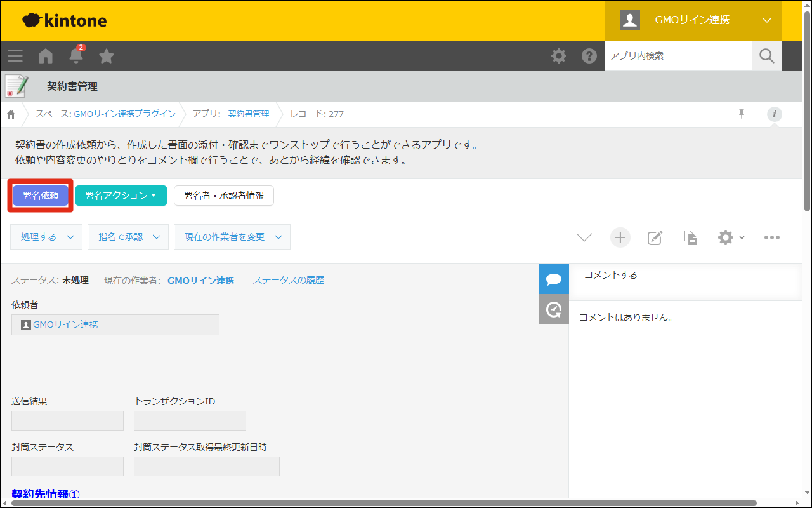
Task: Open the three-dots more options icon
Action: click(771, 237)
